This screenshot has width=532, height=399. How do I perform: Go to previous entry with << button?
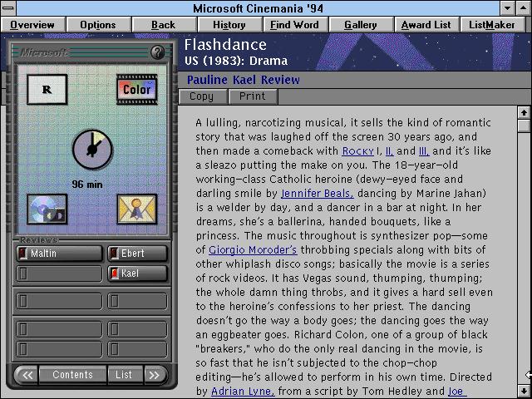[x=27, y=375]
